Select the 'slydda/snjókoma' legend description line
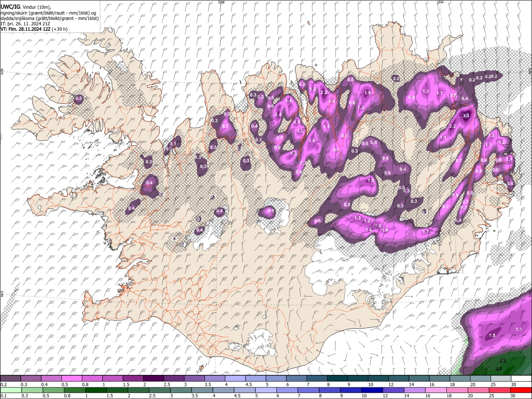This screenshot has height=399, width=532. tap(49, 18)
